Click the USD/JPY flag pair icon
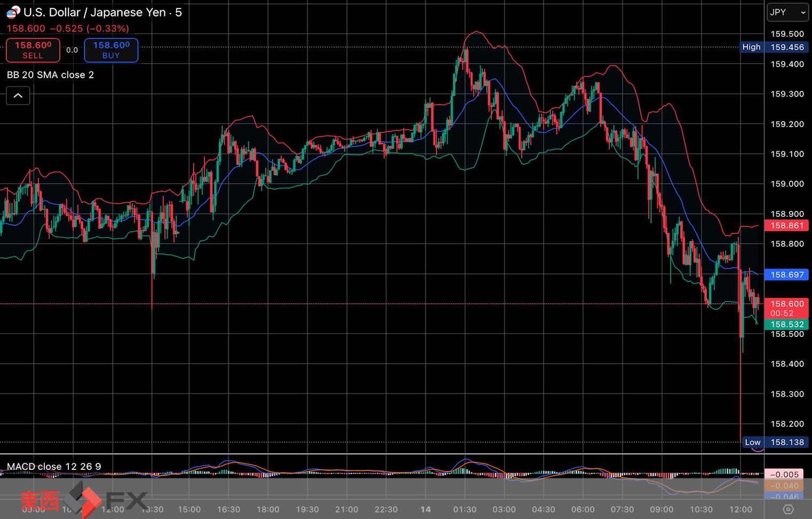The width and height of the screenshot is (812, 519). (13, 12)
